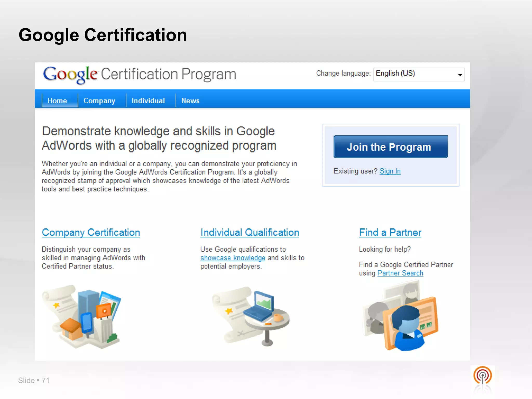
Task: Follow the Sign In link
Action: 390,171
